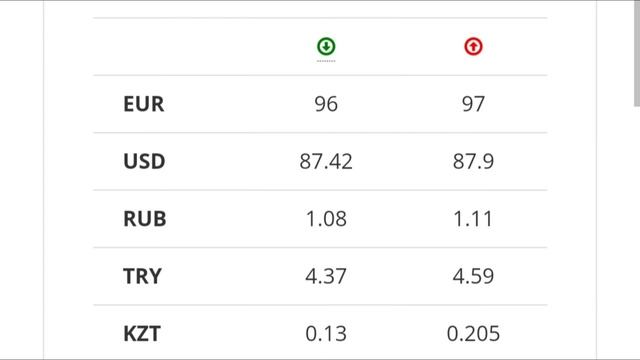The width and height of the screenshot is (640, 360).
Task: Click the vertical scrollbar thumb
Action: click(x=637, y=53)
